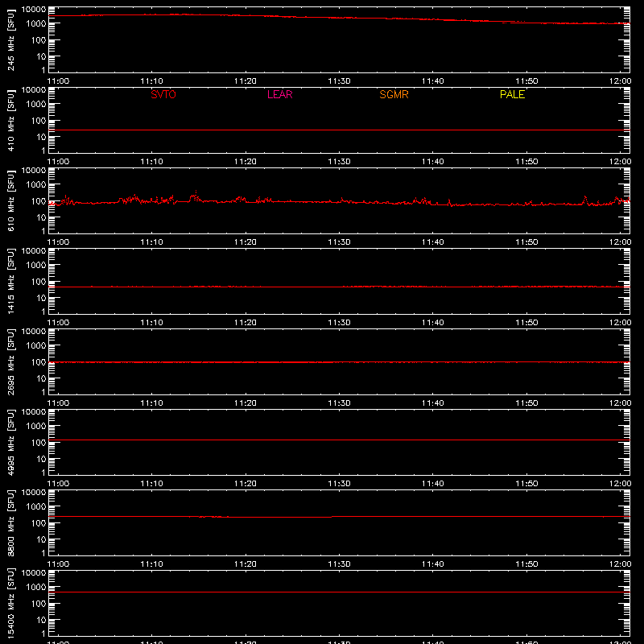Click 12:00 tick under the 410 MHz plot
Viewport: 644px width, 644px height.
[620, 162]
